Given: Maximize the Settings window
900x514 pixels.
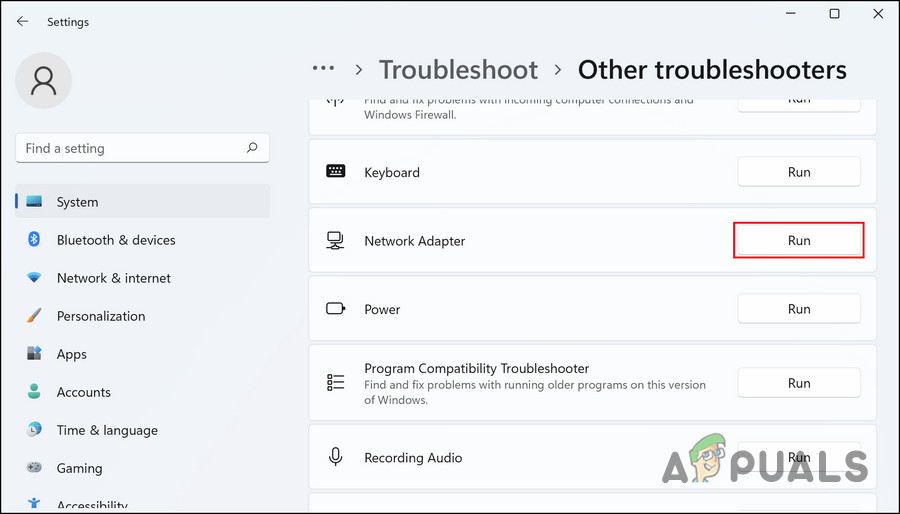Looking at the screenshot, I should click(x=835, y=14).
